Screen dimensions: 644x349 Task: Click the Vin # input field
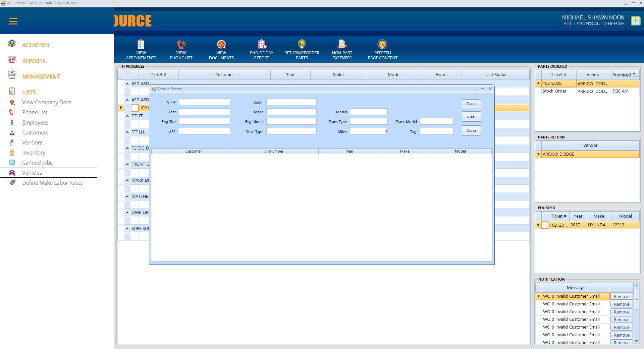click(x=204, y=102)
